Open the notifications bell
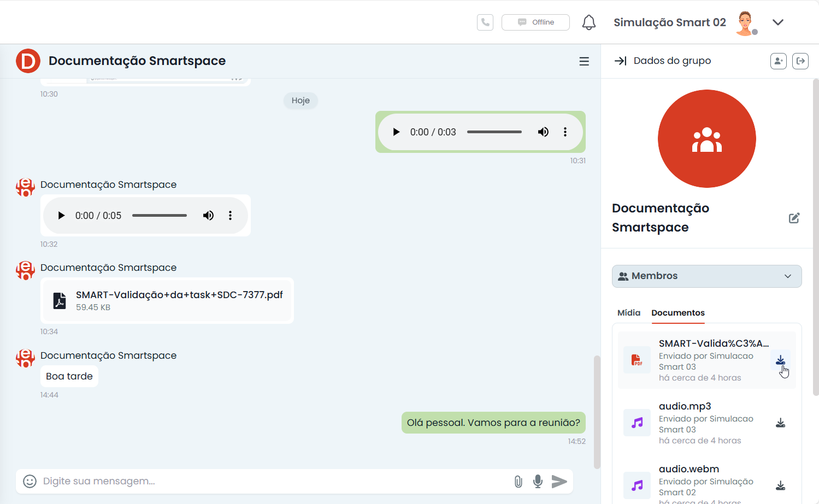 tap(588, 22)
